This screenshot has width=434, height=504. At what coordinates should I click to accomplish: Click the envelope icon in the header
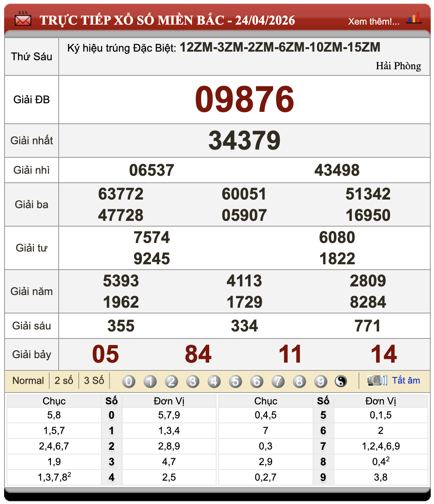click(x=22, y=18)
